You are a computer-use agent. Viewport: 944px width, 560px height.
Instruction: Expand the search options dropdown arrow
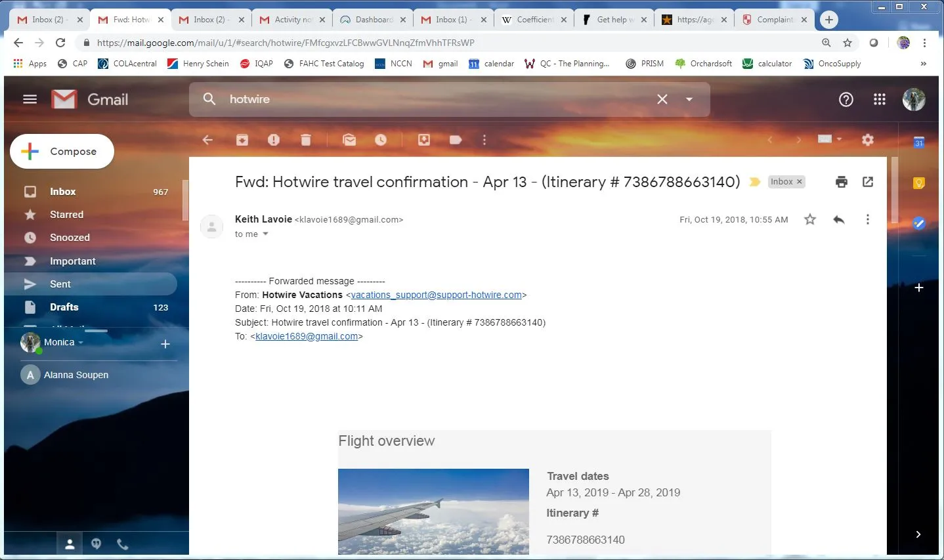[689, 99]
